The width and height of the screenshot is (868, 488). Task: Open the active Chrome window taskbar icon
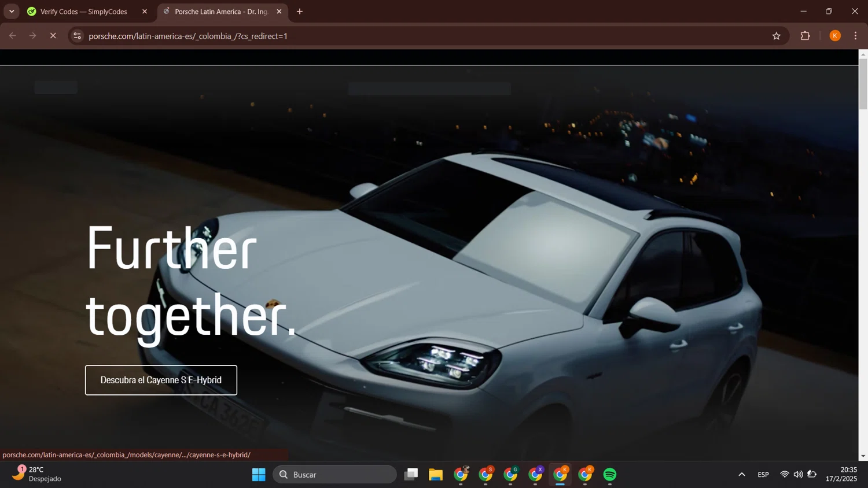click(560, 475)
